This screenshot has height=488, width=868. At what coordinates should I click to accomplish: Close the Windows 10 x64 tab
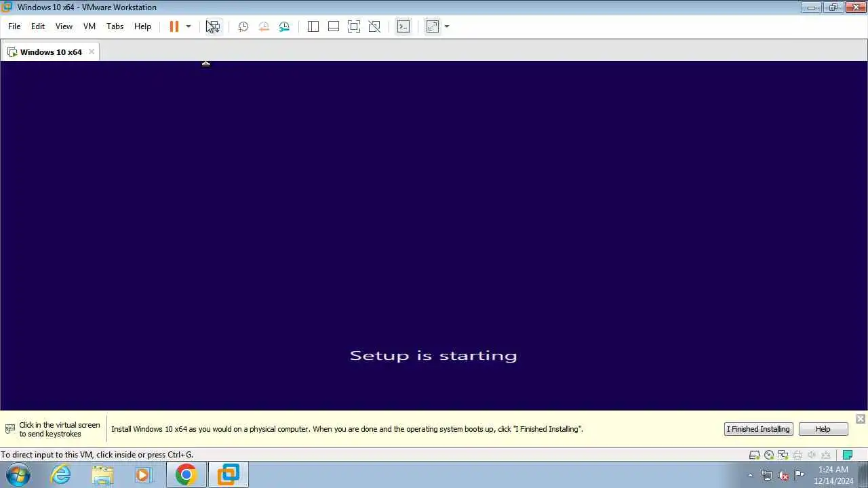(x=92, y=52)
